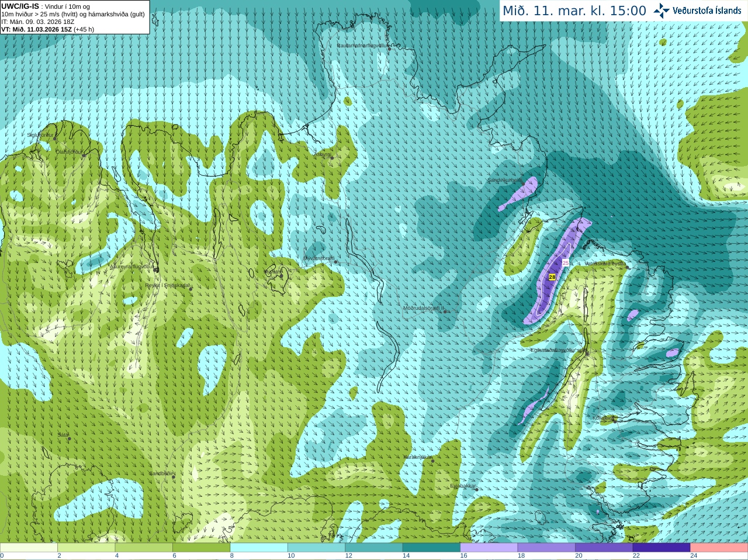The width and height of the screenshot is (748, 560).
Task: Click the Kárahnjúkar station marker
Action: 433,461
